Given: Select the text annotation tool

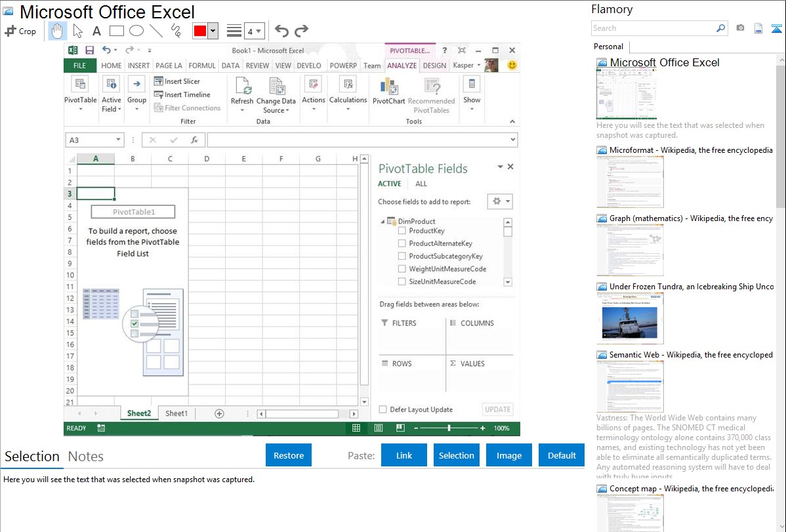Looking at the screenshot, I should coord(96,31).
